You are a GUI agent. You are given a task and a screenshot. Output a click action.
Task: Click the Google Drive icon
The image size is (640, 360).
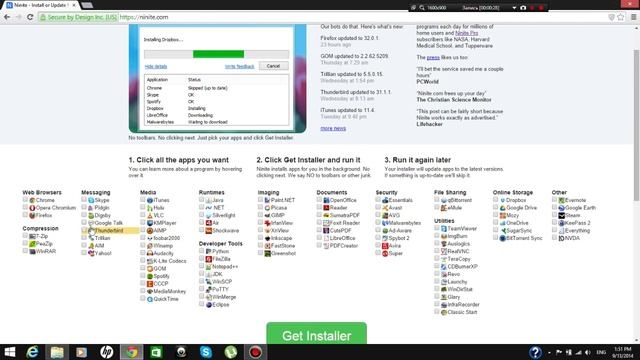(x=502, y=208)
